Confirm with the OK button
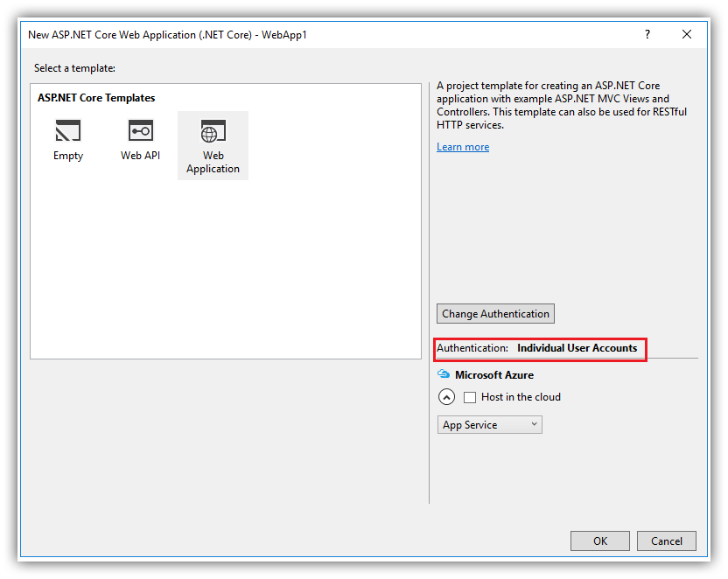 click(600, 541)
